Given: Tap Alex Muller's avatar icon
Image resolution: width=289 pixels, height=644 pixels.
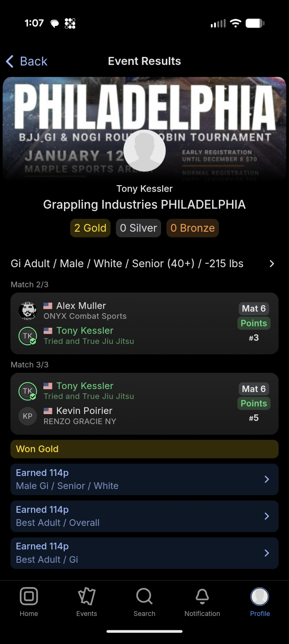Looking at the screenshot, I should (28, 311).
